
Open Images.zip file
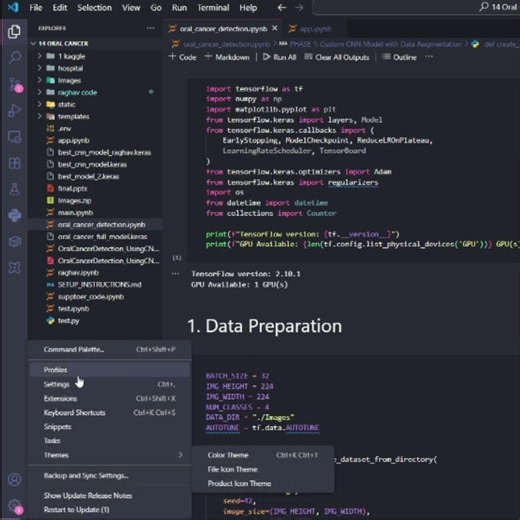(95, 200)
